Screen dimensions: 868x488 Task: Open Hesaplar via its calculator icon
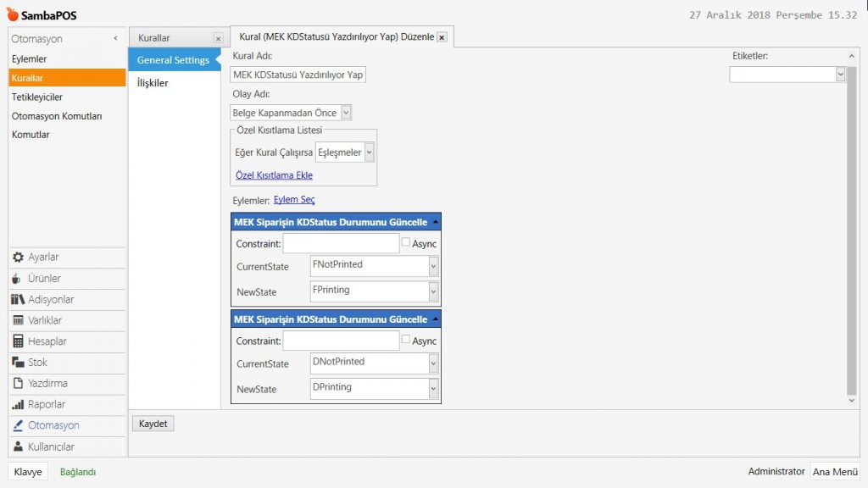19,341
